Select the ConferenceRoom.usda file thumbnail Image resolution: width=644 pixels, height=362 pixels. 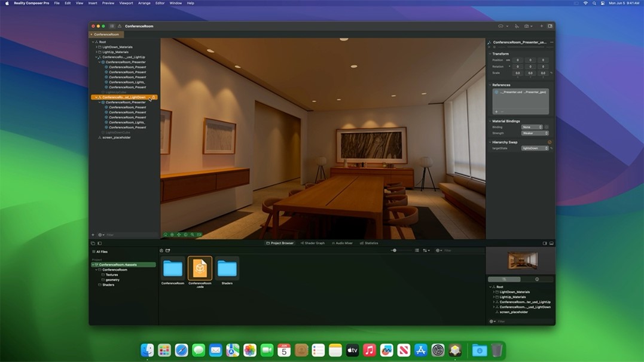200,269
